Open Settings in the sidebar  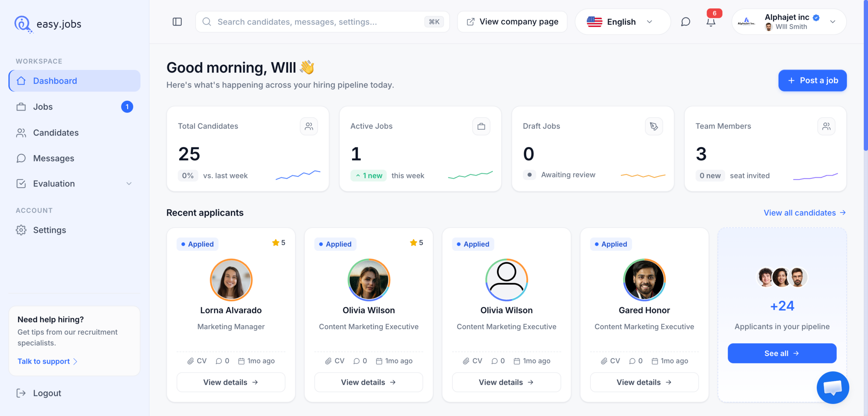75,230
